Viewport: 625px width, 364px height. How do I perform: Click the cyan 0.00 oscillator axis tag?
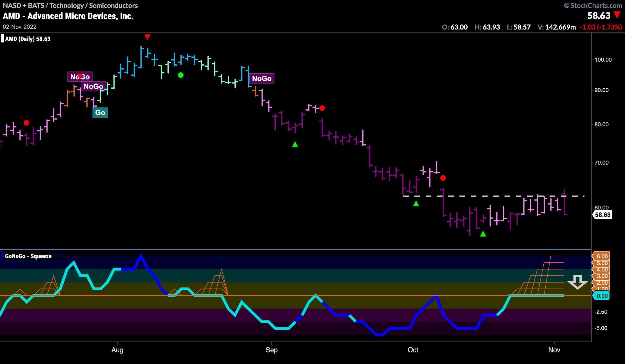pyautogui.click(x=601, y=296)
